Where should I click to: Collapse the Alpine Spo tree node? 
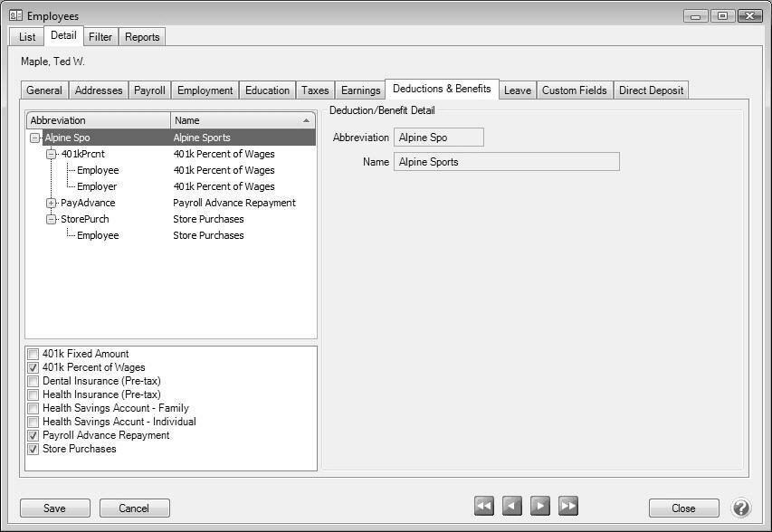33,138
